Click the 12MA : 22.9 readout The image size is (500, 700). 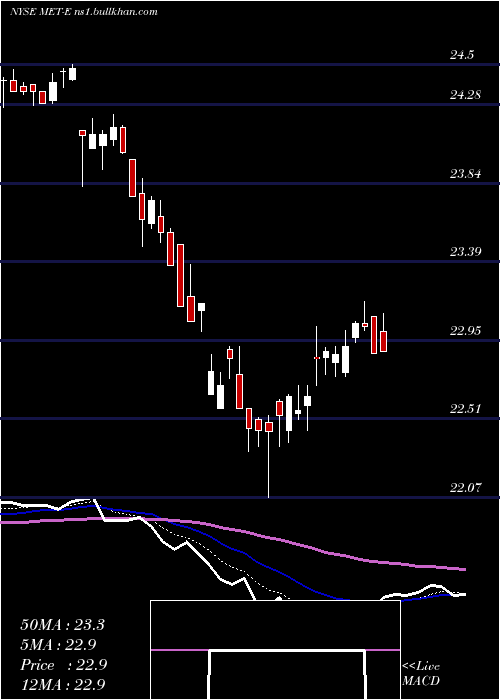pos(62,684)
